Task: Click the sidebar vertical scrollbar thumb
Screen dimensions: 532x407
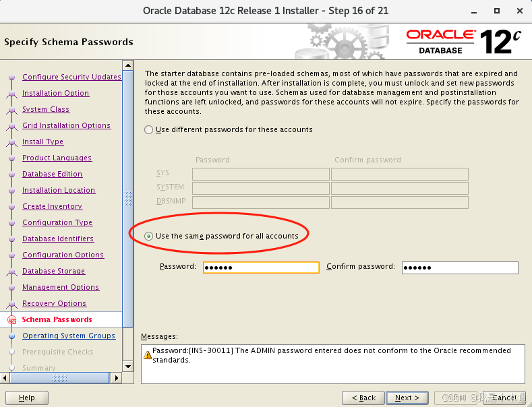Action: pos(128,199)
